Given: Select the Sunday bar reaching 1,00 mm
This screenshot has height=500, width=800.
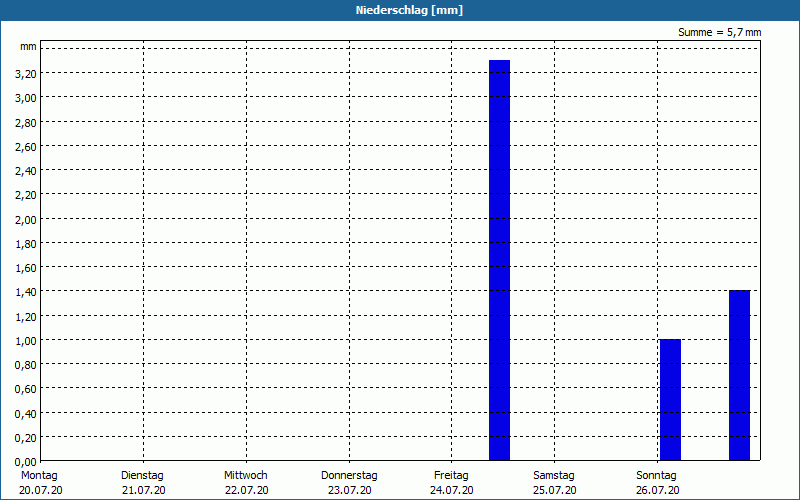Looking at the screenshot, I should 670,400.
